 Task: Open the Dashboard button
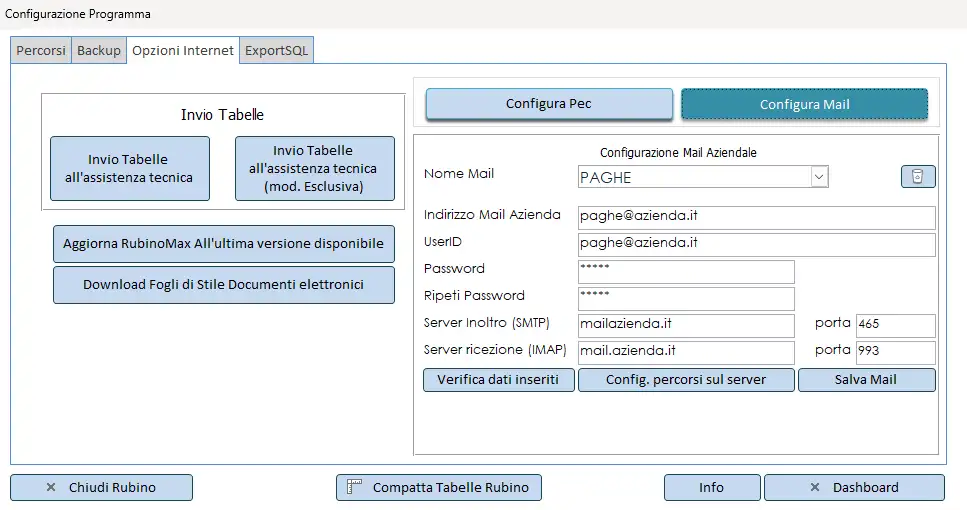coord(854,488)
